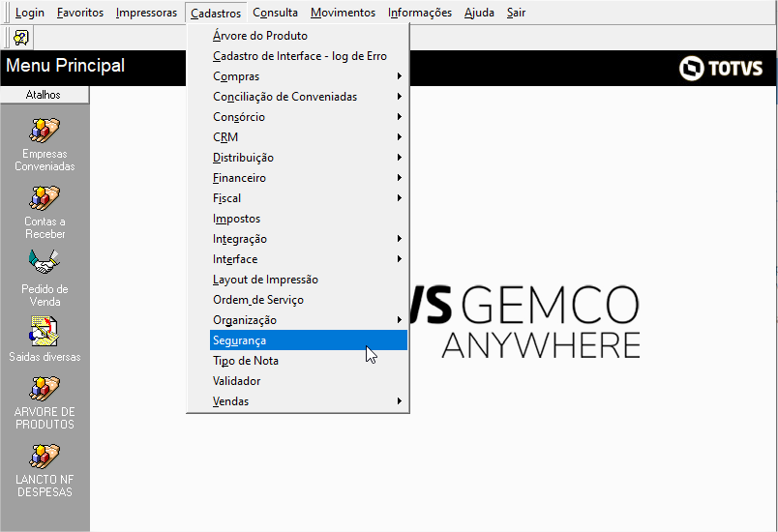Image resolution: width=778 pixels, height=532 pixels.
Task: Open the Empresas Conveniadas shortcut icon
Action: [45, 131]
